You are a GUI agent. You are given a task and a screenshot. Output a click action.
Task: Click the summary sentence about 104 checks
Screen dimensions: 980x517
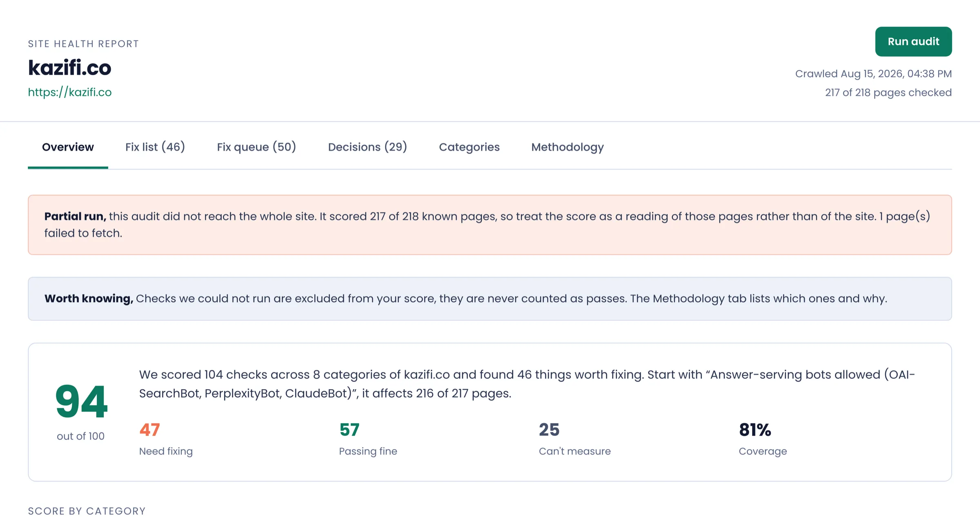coord(527,384)
